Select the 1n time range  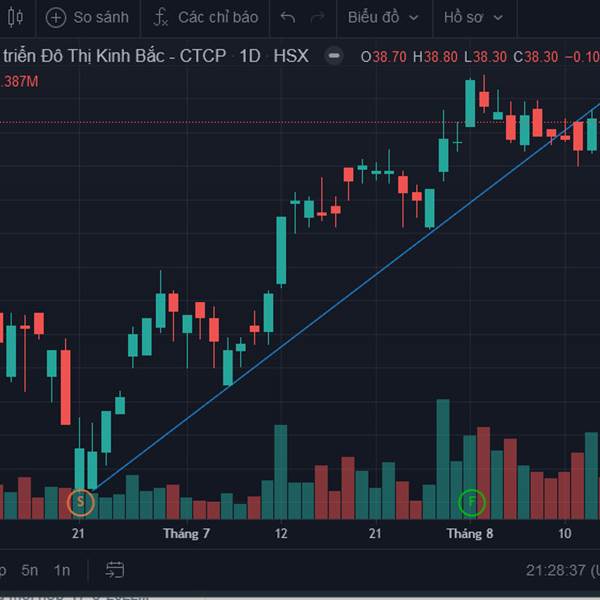[62, 571]
